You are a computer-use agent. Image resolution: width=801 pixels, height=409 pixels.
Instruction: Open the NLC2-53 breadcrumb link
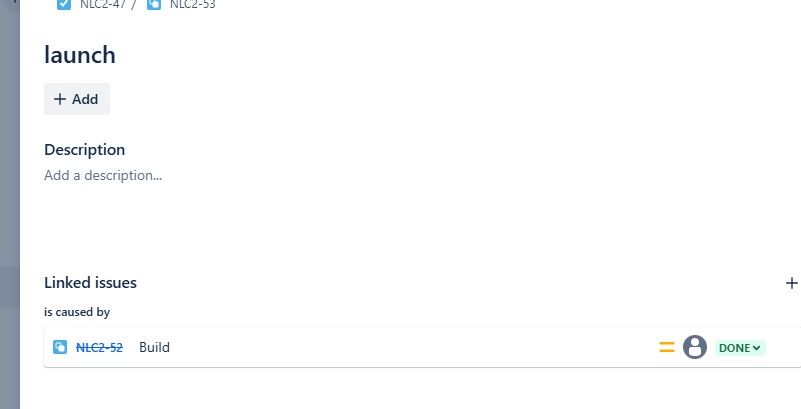coord(193,5)
